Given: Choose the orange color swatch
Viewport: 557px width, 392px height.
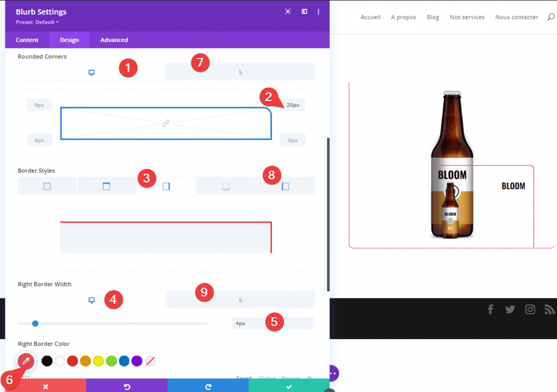Looking at the screenshot, I should (85, 361).
